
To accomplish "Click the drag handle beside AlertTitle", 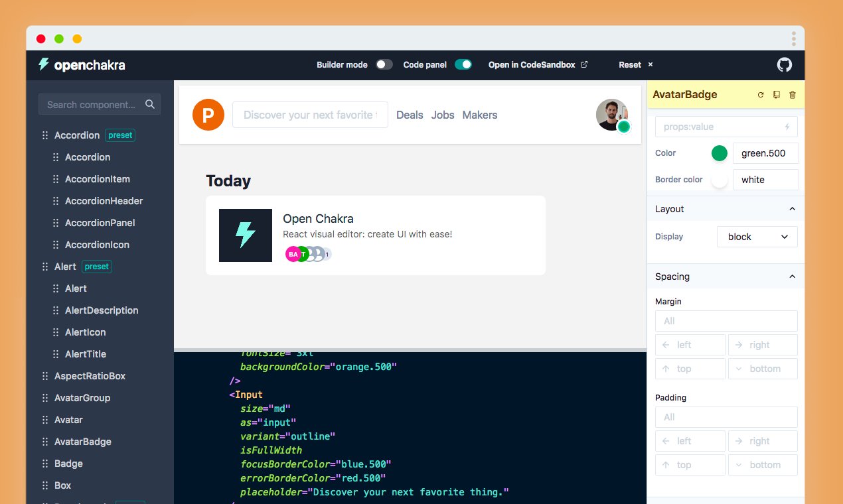I will (x=56, y=354).
